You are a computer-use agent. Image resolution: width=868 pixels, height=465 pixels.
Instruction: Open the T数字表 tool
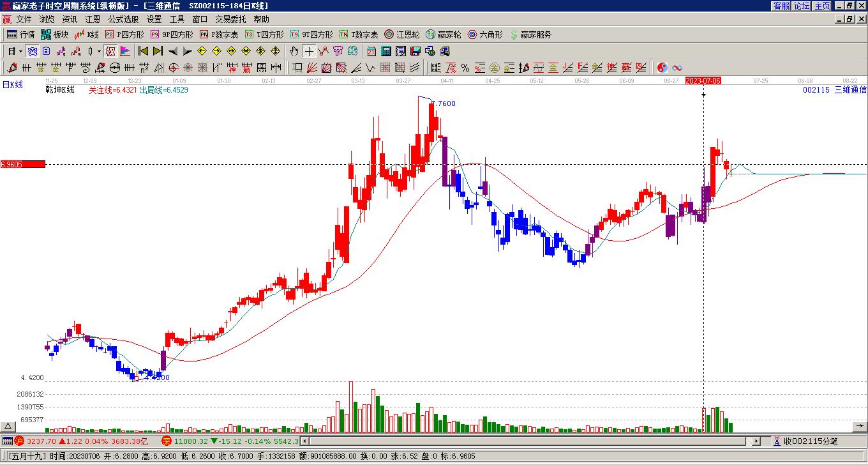coord(359,34)
